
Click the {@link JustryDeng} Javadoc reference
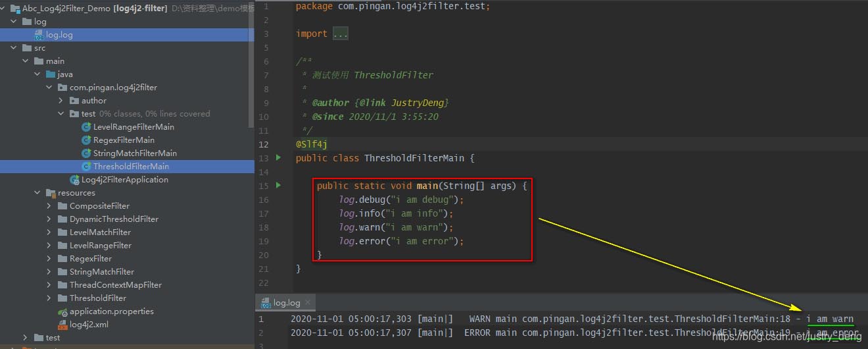(401, 103)
